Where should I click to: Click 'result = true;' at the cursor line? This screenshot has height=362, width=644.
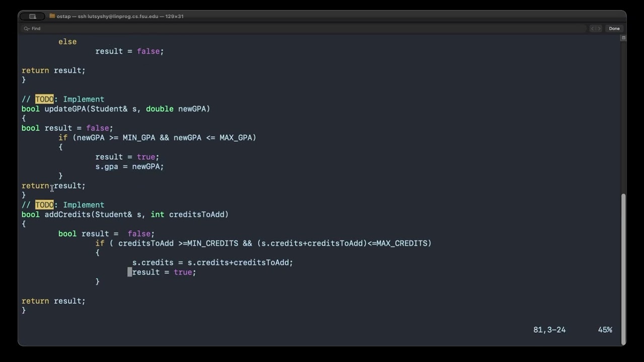coord(164,272)
